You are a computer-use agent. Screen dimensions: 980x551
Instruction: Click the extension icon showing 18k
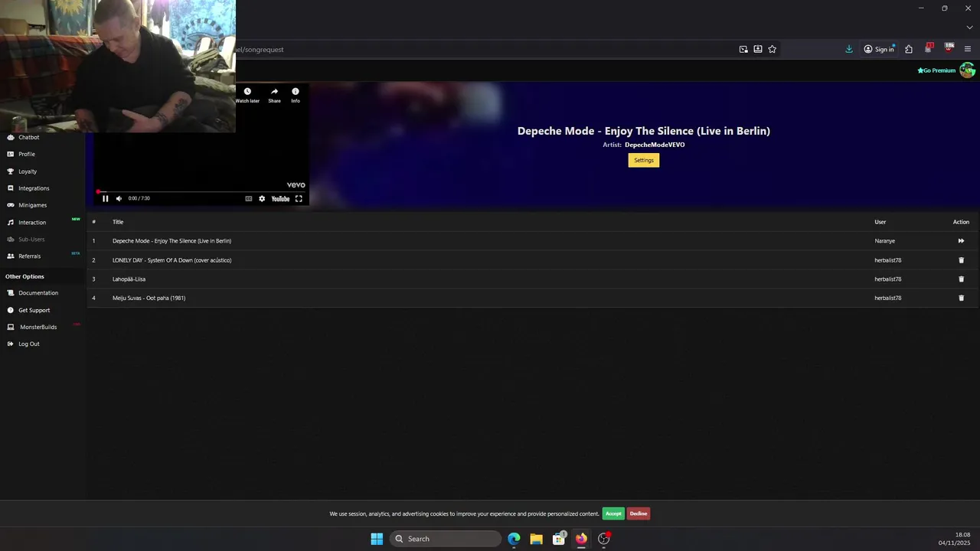click(949, 48)
